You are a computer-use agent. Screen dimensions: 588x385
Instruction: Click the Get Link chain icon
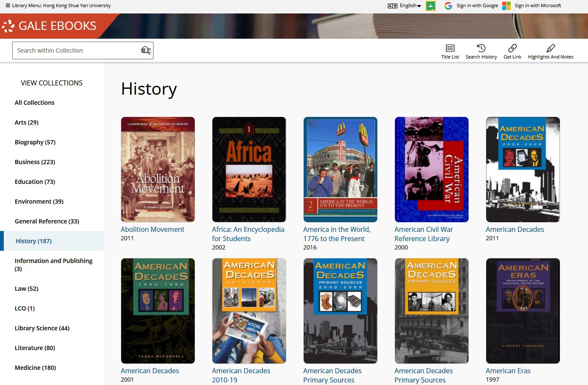point(512,48)
